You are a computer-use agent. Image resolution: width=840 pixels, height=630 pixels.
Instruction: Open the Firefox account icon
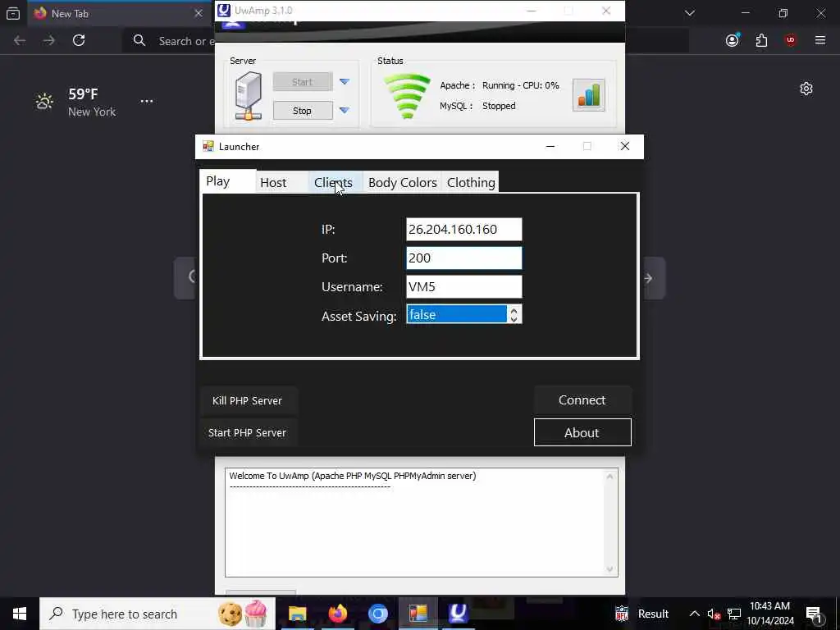(x=733, y=40)
